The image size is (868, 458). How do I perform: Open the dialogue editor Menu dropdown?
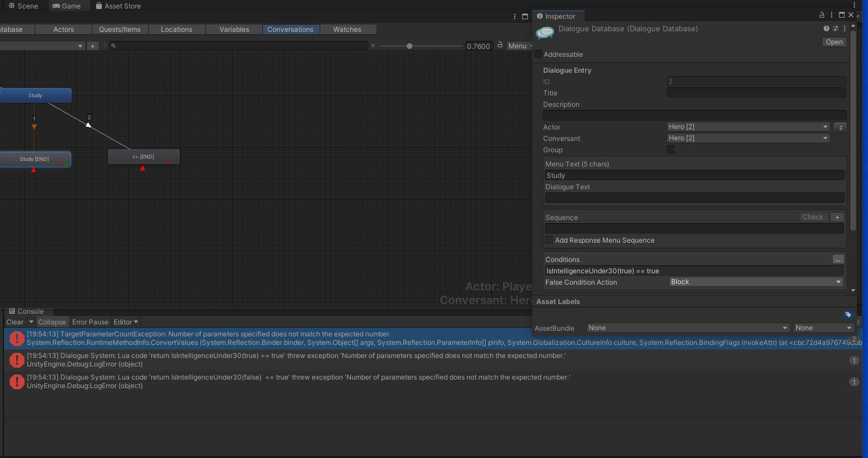pos(521,45)
